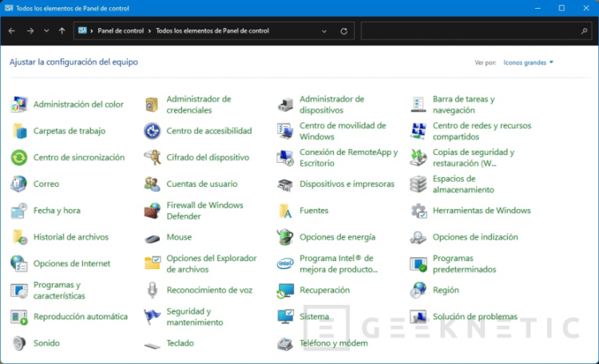This screenshot has height=364, width=599.
Task: Go up one level with up arrow
Action: pyautogui.click(x=61, y=30)
